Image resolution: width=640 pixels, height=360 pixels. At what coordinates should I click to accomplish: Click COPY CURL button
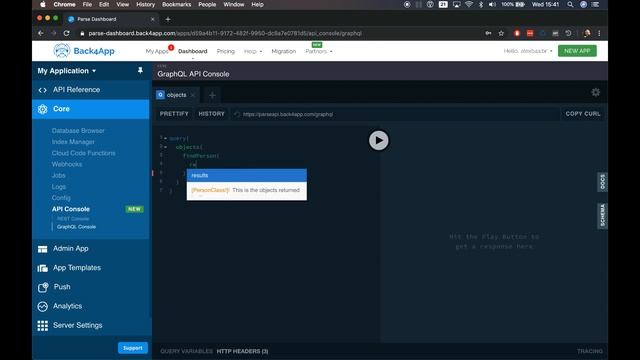coord(583,114)
